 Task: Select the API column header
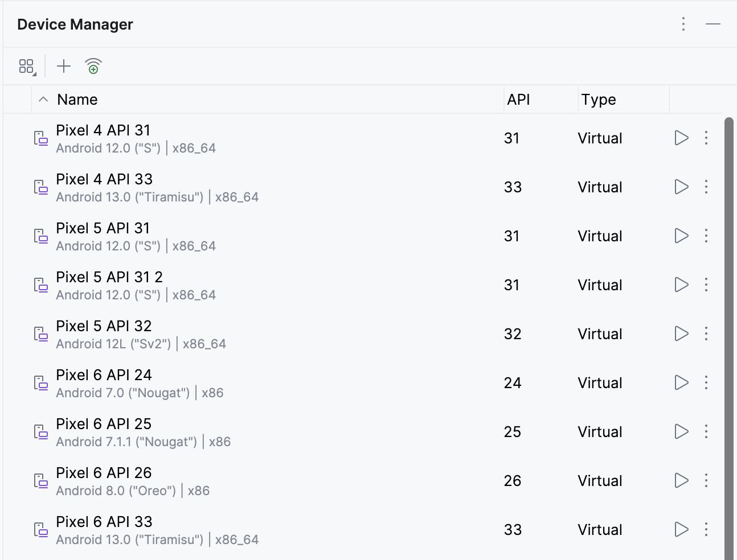click(518, 99)
